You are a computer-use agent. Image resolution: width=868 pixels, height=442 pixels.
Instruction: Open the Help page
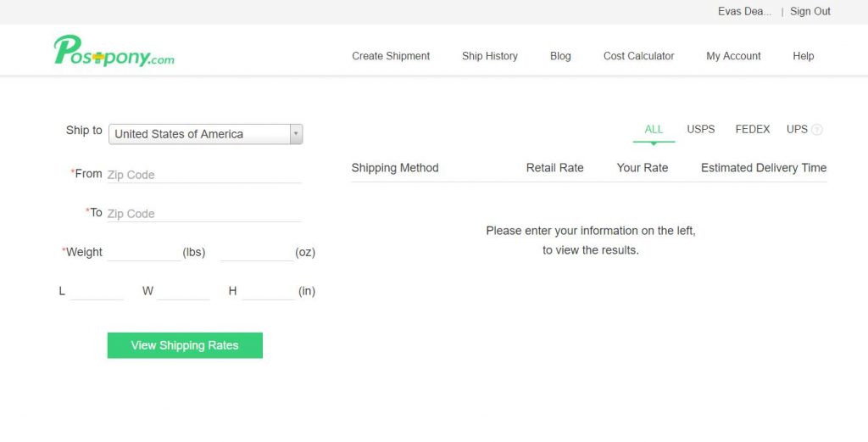803,56
